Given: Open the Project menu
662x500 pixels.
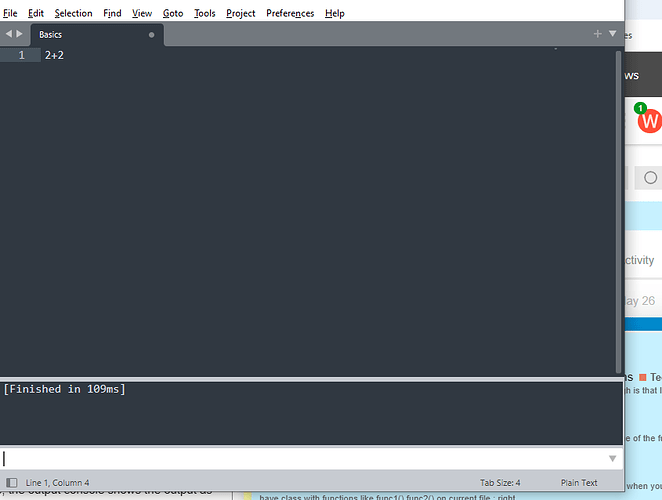Looking at the screenshot, I should 241,14.
